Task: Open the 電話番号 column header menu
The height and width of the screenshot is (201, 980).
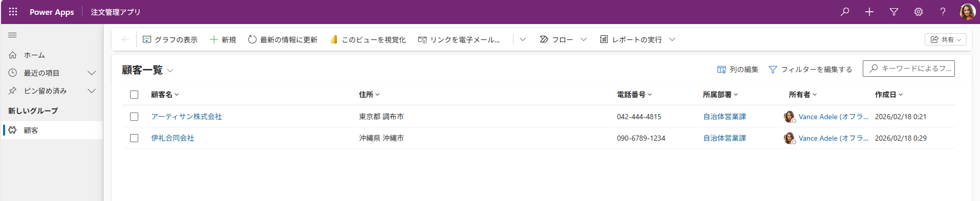Action: (x=634, y=95)
